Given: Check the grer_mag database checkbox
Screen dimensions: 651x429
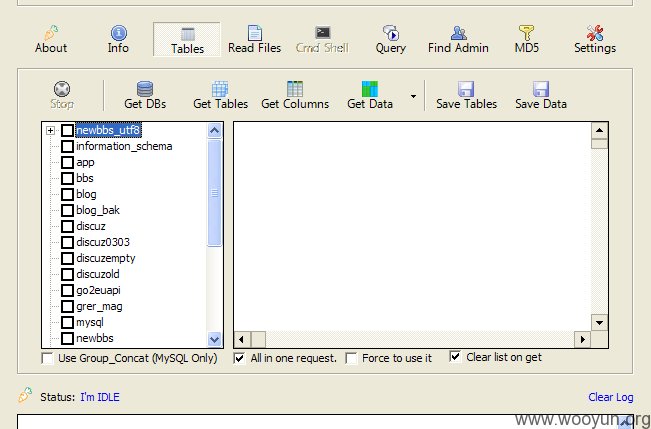Looking at the screenshot, I should click(x=67, y=306).
